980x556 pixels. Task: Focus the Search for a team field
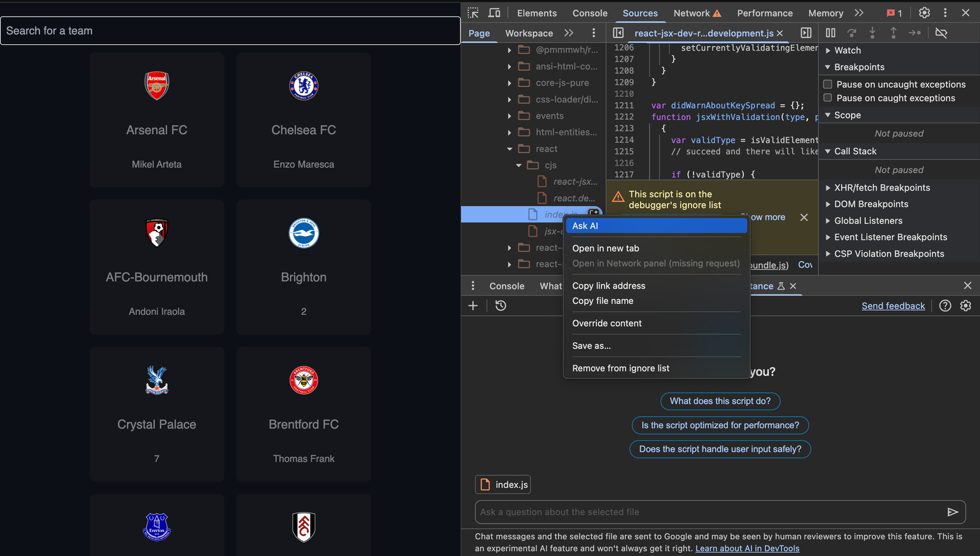tap(230, 31)
